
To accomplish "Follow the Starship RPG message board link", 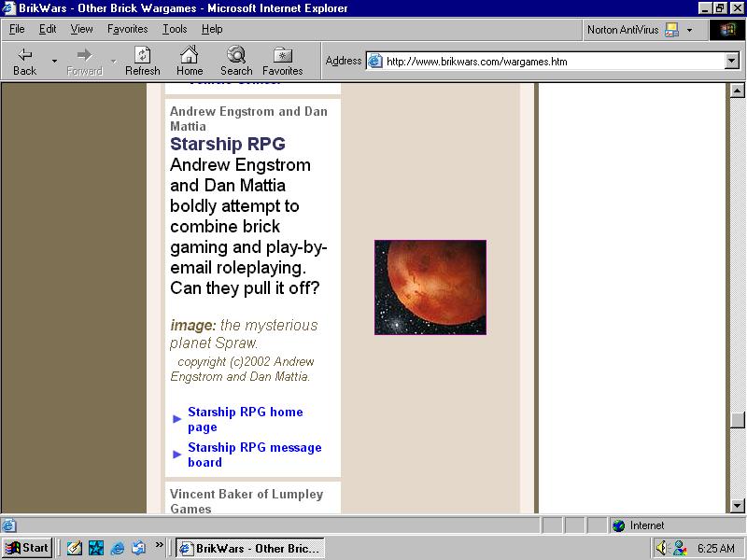I will (254, 455).
